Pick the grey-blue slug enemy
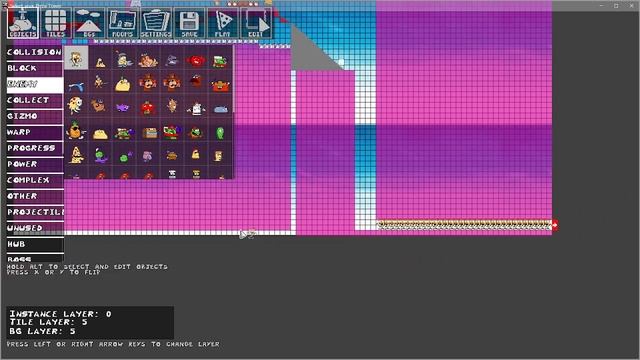 pos(221,109)
